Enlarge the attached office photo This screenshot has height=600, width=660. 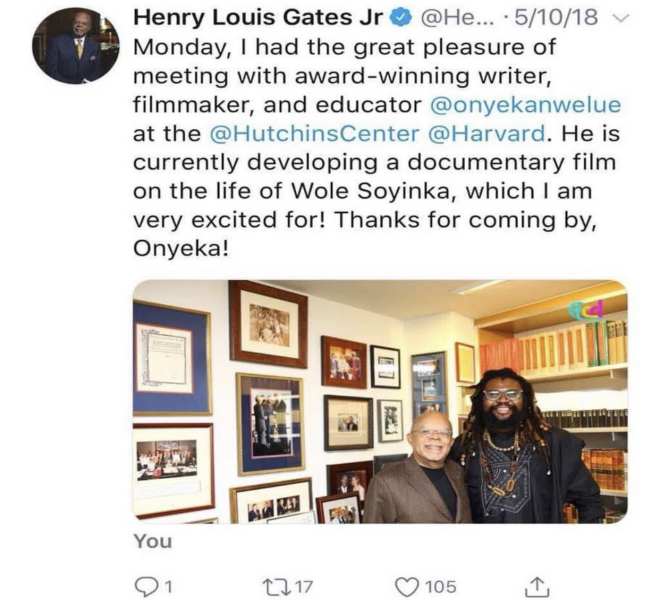pos(380,401)
